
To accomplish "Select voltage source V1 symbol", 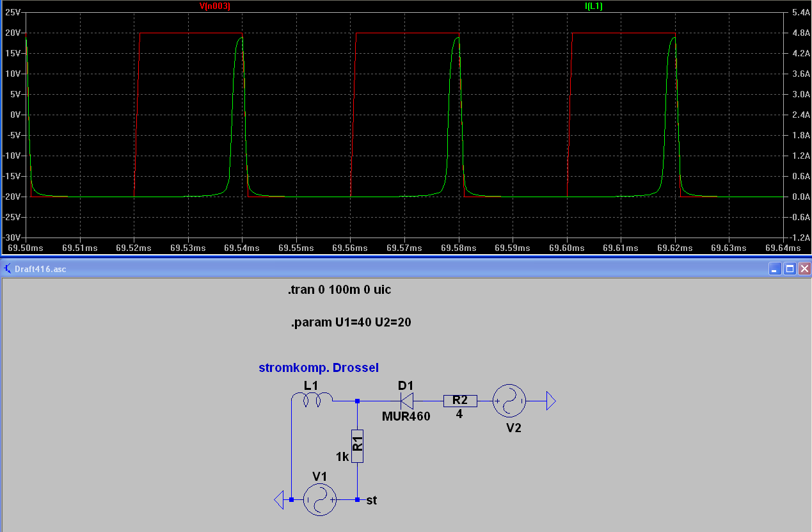I will click(x=319, y=499).
